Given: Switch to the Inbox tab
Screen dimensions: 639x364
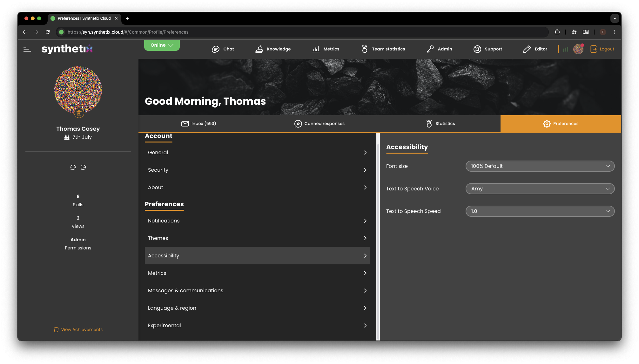Looking at the screenshot, I should click(x=198, y=124).
